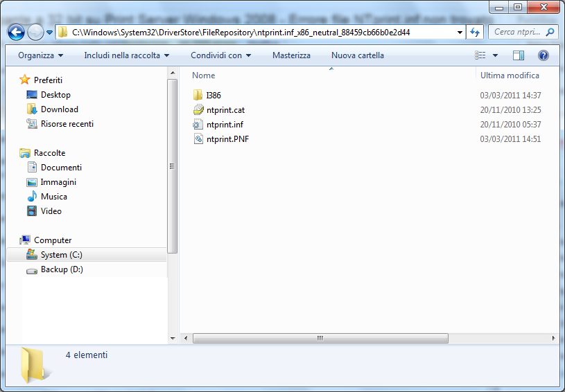The width and height of the screenshot is (565, 392).
Task: Click navigation pane scroll up arrow
Action: [x=173, y=73]
